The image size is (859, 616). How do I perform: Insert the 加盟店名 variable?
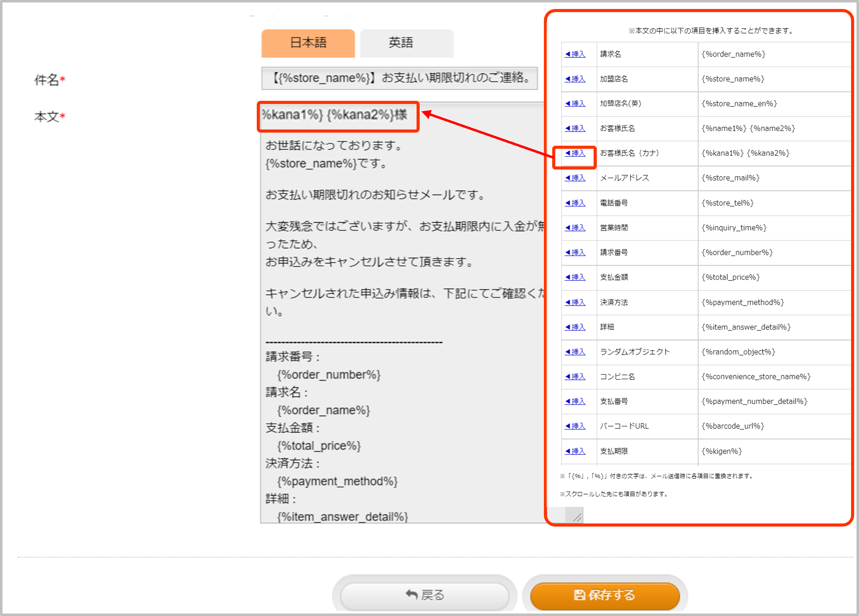575,79
